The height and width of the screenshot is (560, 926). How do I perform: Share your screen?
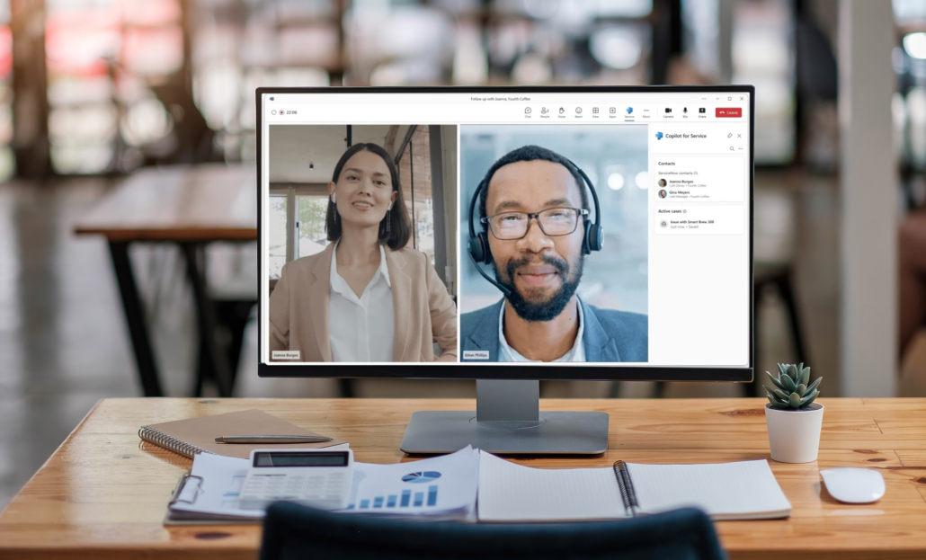point(701,110)
